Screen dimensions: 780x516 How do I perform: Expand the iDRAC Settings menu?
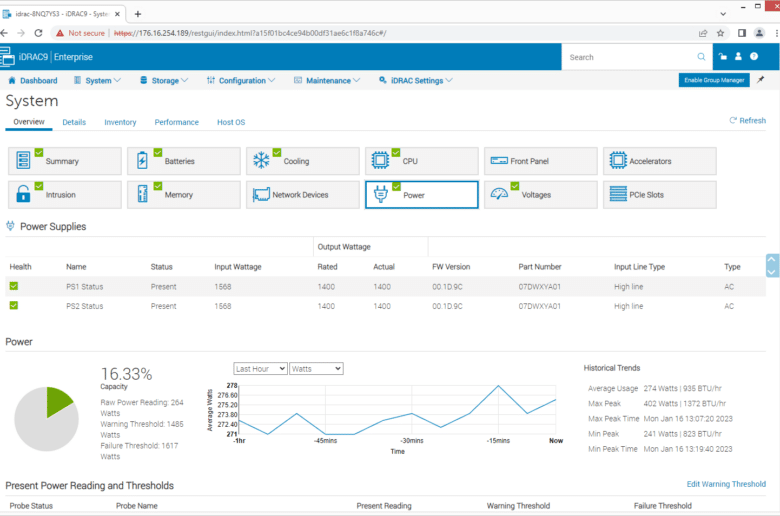[416, 80]
